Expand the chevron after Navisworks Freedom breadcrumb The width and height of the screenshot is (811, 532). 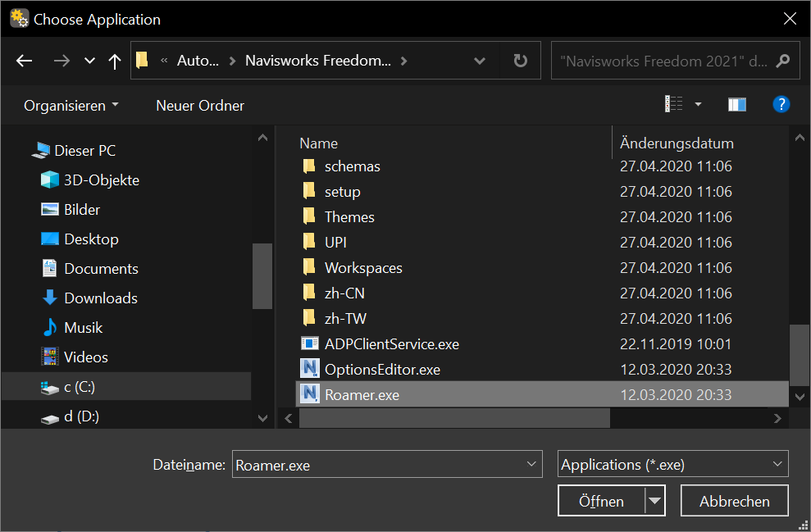[x=404, y=61]
